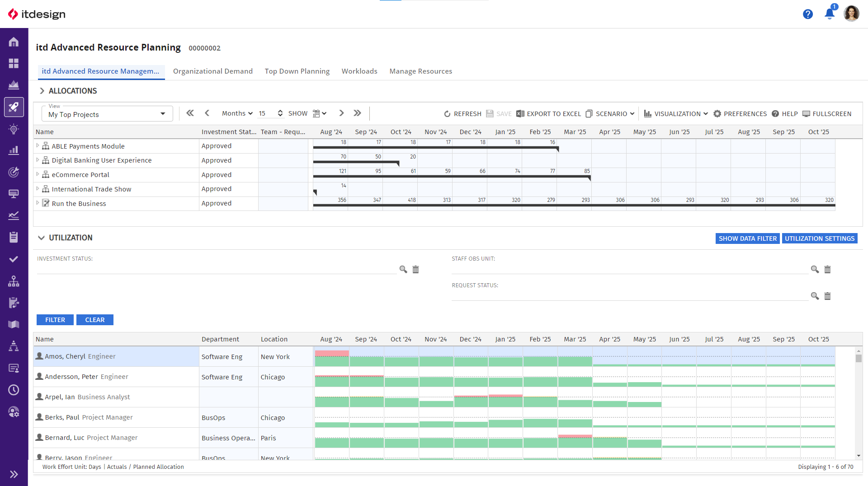
Task: Click Amos, Cheryl Aug '24 overallocation bar
Action: click(332, 353)
